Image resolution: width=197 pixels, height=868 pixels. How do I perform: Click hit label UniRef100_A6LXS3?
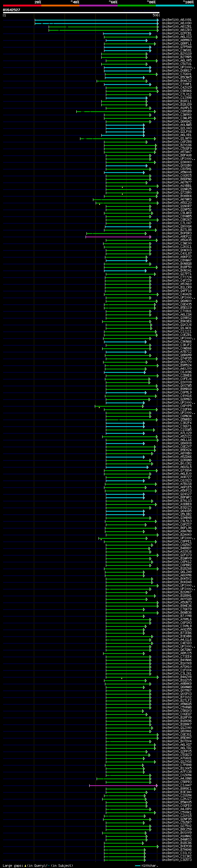click(176, 37)
